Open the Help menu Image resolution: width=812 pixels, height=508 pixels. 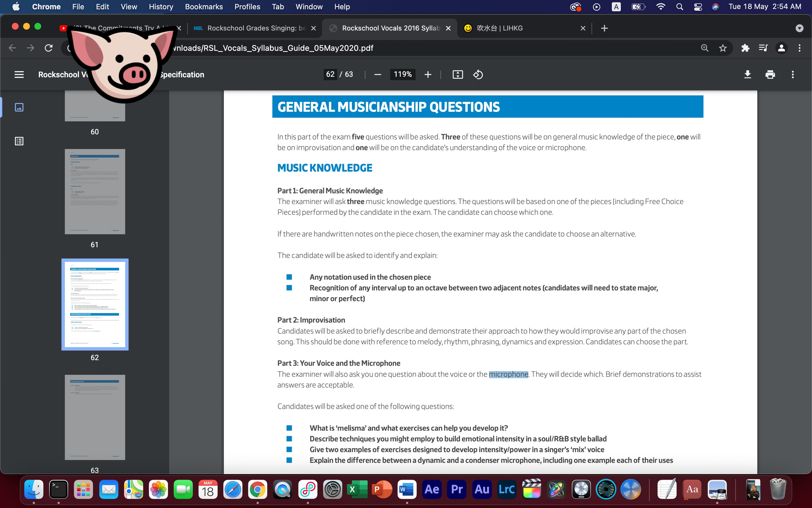click(x=342, y=7)
